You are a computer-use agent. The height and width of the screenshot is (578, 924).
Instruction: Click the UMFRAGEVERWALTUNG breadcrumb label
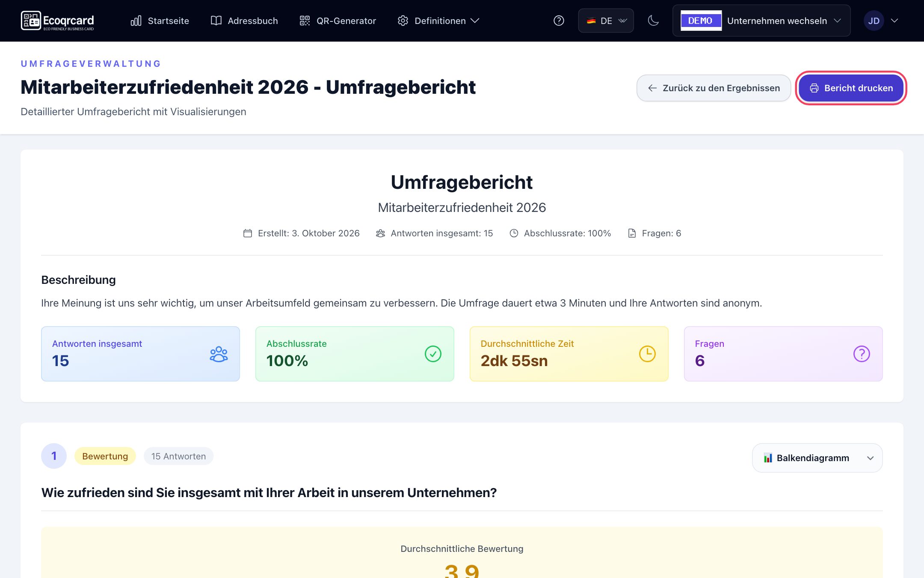click(x=91, y=64)
